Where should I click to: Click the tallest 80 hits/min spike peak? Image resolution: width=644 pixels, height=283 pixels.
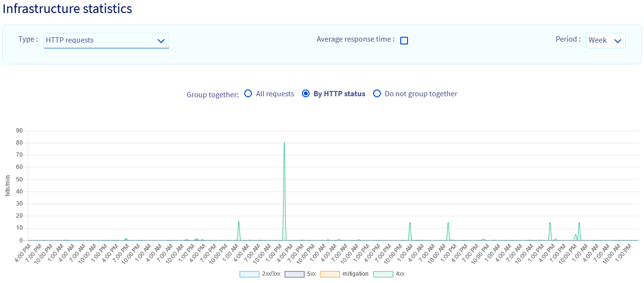coord(284,143)
